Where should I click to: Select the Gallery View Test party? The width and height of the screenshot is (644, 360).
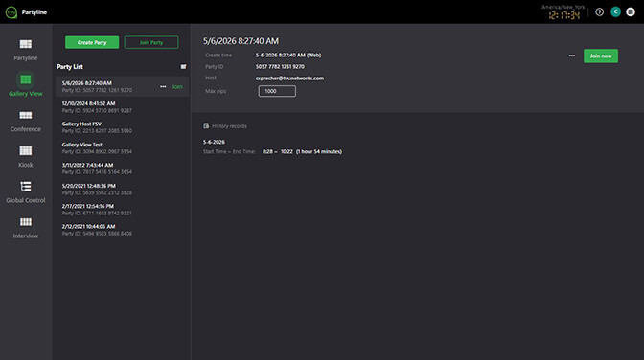[x=123, y=147]
